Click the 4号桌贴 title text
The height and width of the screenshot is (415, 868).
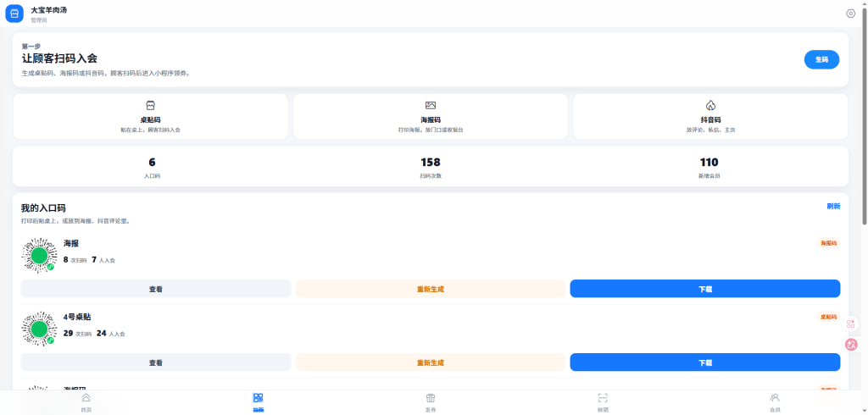[x=77, y=317]
